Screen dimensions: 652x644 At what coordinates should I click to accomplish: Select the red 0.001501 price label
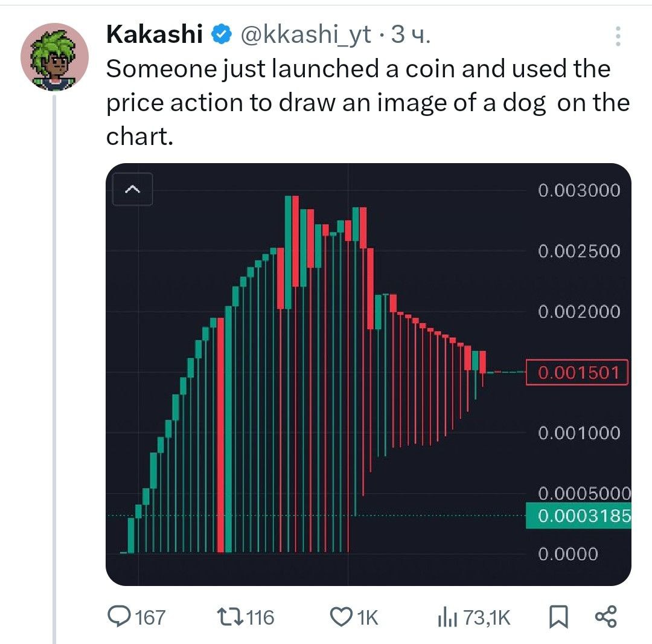click(577, 372)
